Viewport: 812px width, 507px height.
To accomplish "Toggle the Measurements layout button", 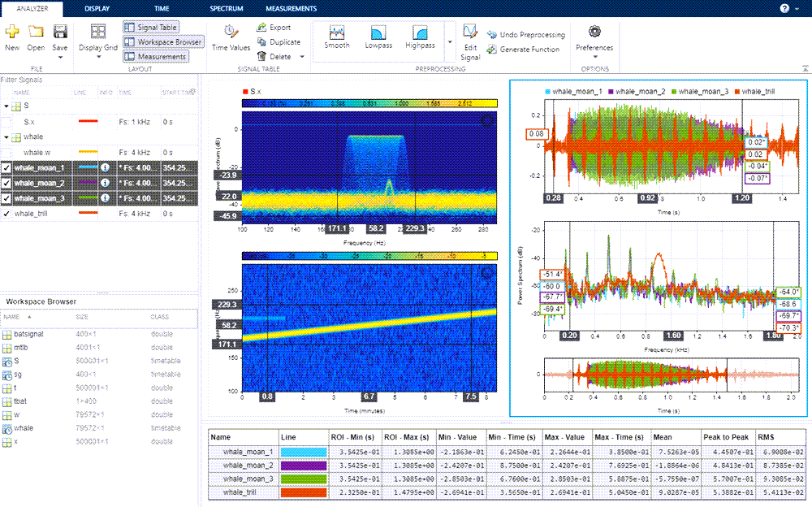I will pos(154,56).
